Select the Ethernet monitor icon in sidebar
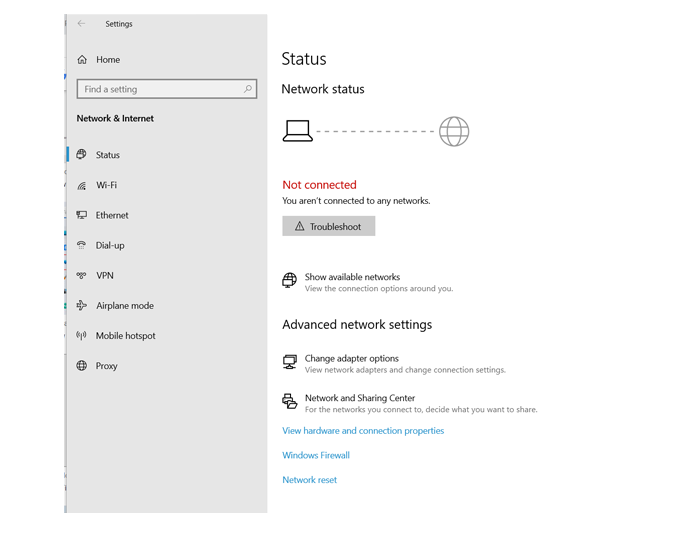The width and height of the screenshot is (700, 534). click(x=81, y=215)
